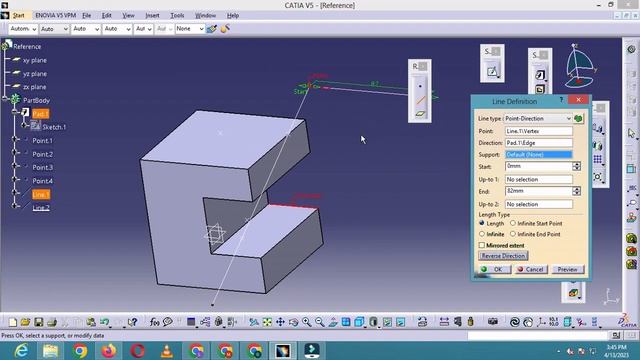Collapse the PartBody tree node
The height and width of the screenshot is (360, 640).
(x=5, y=99)
